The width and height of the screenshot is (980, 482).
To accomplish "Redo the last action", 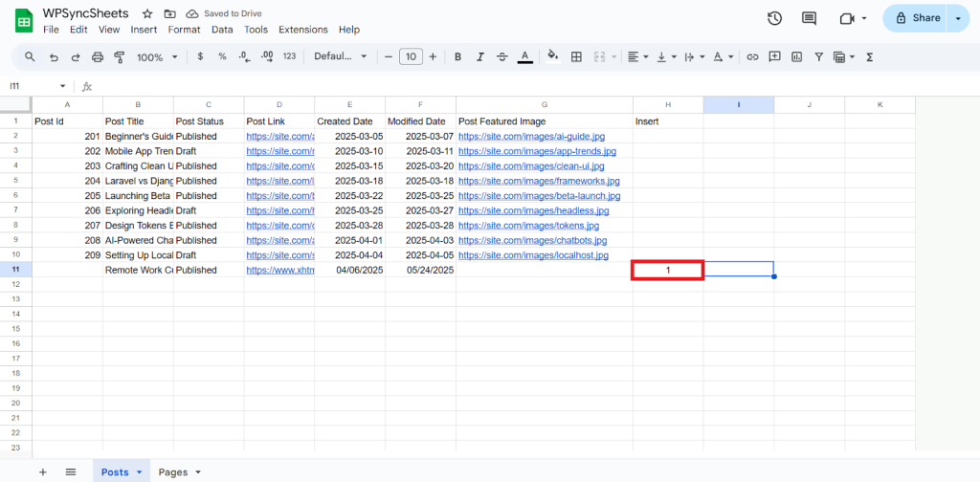I will click(76, 56).
